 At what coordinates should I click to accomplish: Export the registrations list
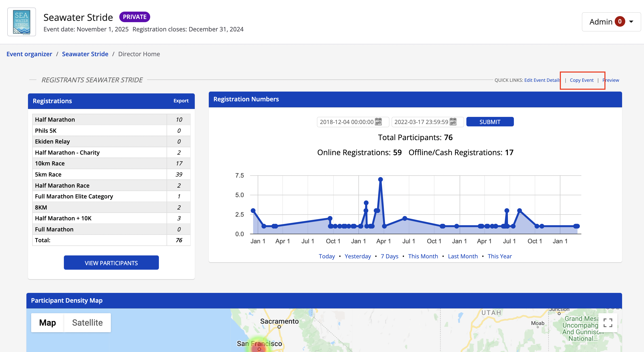point(181,101)
